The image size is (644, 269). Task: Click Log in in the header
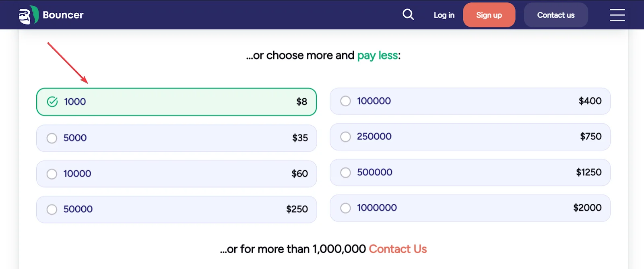coord(444,15)
